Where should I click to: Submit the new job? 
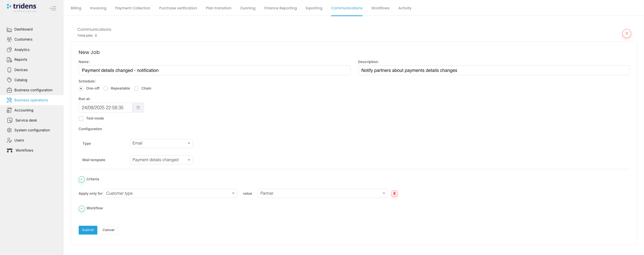tap(88, 230)
